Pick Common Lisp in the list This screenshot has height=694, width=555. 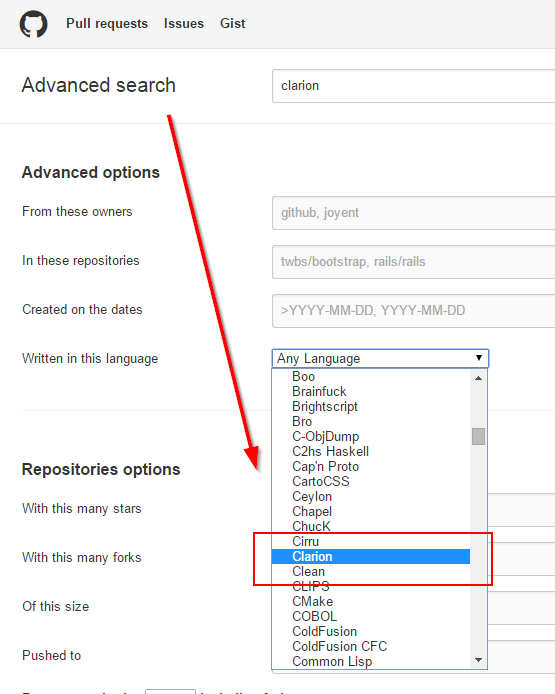[x=371, y=662]
